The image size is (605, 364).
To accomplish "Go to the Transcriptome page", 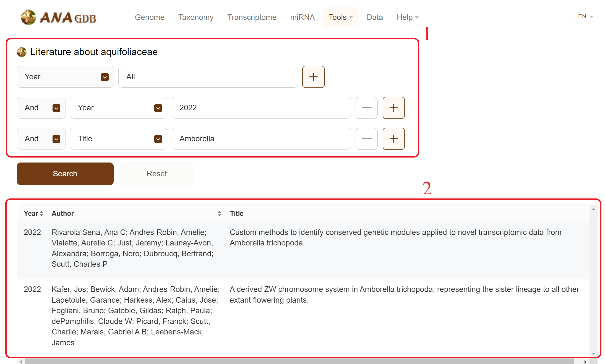I will point(252,17).
